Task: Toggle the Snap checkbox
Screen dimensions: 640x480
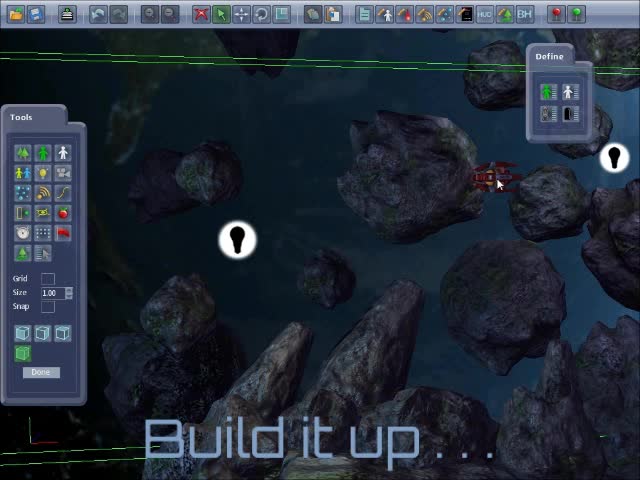Action: tap(47, 306)
